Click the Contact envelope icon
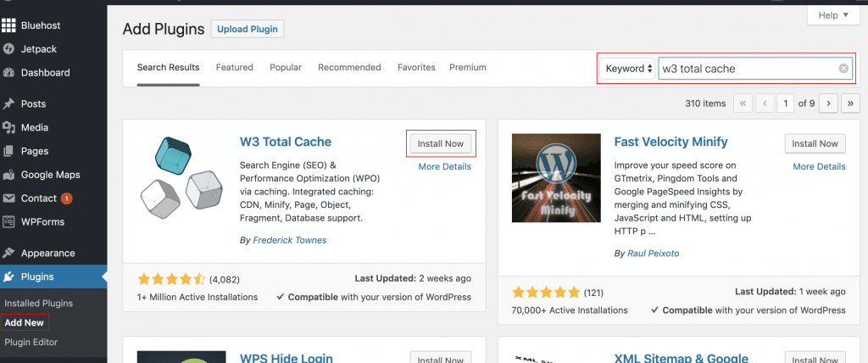 (x=9, y=198)
